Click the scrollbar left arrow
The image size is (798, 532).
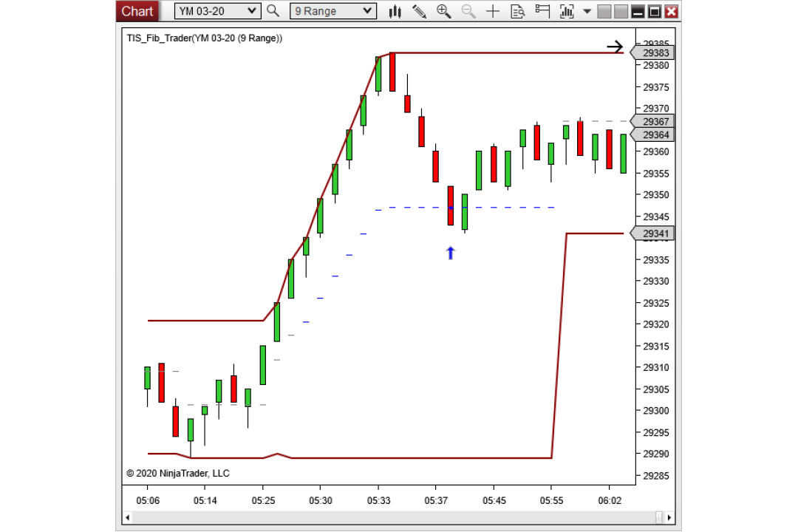point(127,518)
